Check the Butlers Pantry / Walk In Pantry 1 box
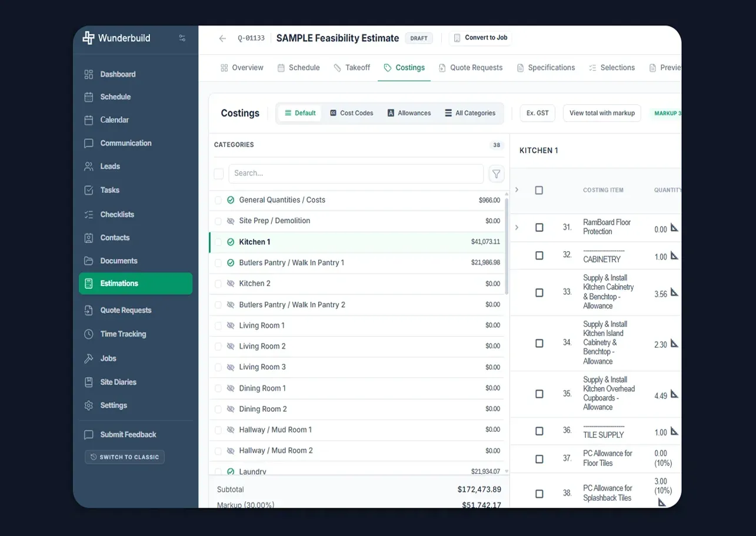Viewport: 756px width, 536px height. (x=218, y=263)
